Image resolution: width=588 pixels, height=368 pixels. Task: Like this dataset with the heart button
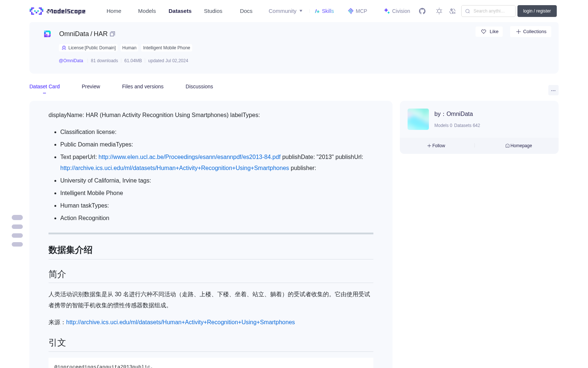coord(490,32)
